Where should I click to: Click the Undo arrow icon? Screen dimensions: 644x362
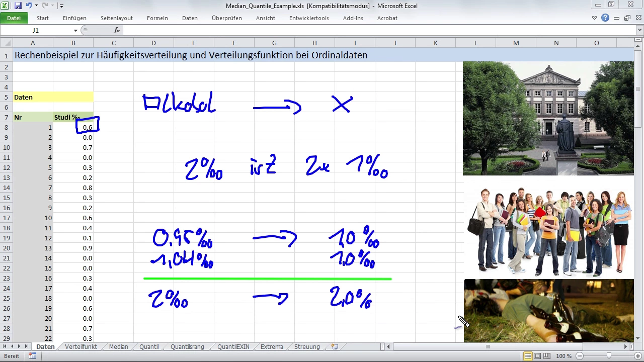click(x=29, y=6)
